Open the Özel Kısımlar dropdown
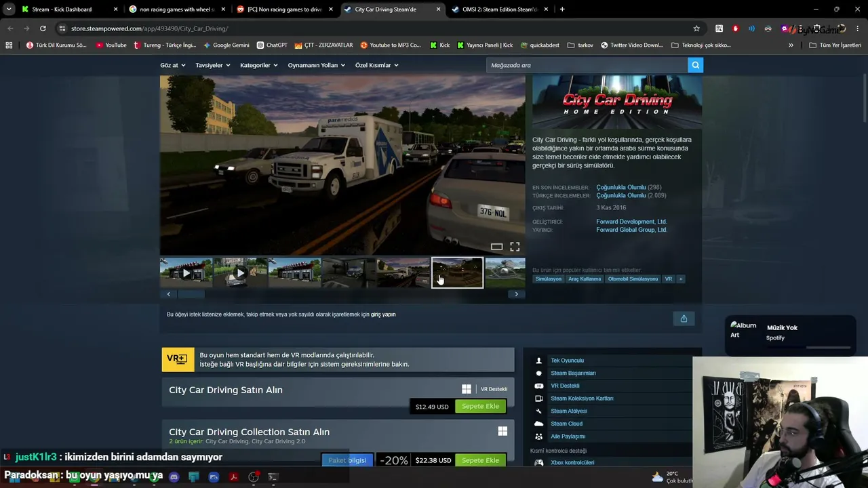This screenshot has width=868, height=488. (377, 65)
